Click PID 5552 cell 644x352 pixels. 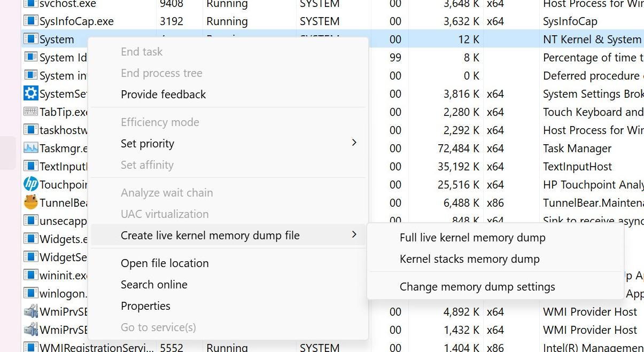pyautogui.click(x=171, y=347)
